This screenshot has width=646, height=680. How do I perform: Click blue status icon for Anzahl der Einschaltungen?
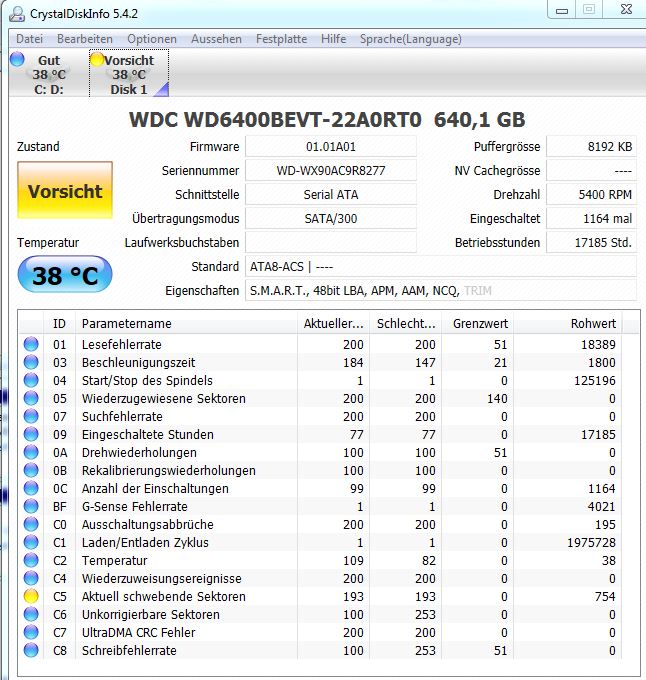tap(31, 488)
